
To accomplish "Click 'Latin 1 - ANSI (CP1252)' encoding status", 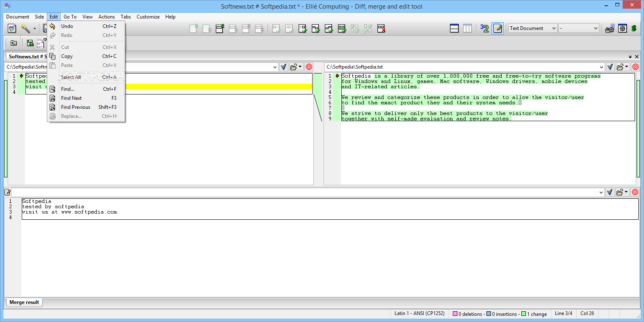I will click(419, 313).
